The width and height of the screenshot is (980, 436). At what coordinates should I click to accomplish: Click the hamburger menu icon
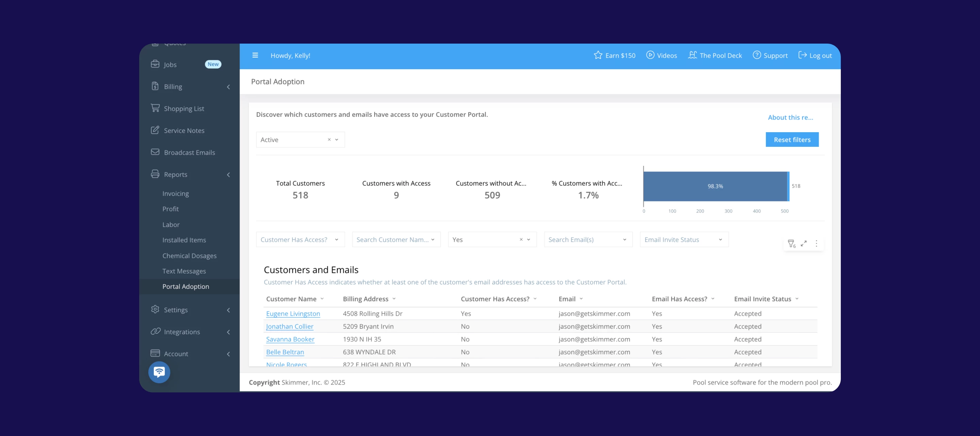[x=255, y=55]
